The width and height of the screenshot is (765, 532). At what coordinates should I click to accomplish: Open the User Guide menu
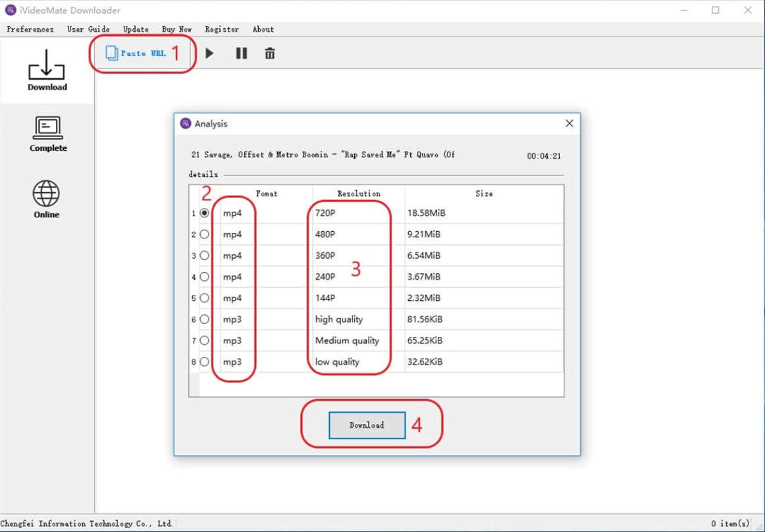click(x=88, y=29)
